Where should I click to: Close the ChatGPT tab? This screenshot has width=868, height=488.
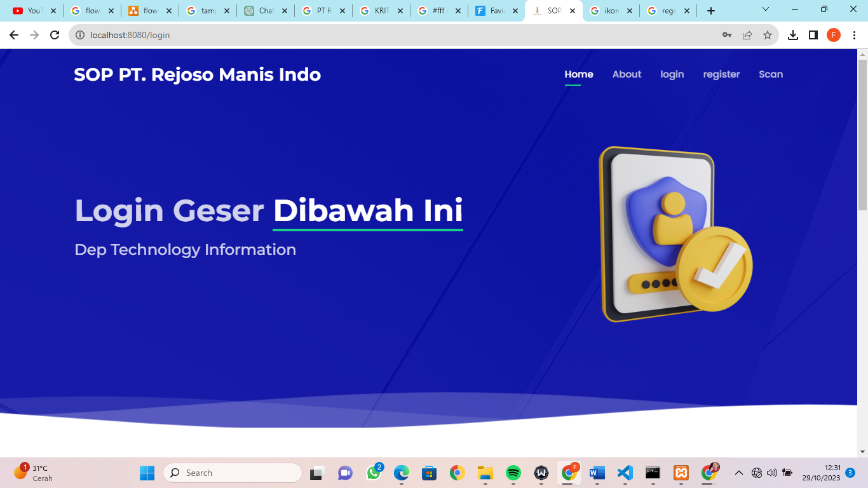285,11
